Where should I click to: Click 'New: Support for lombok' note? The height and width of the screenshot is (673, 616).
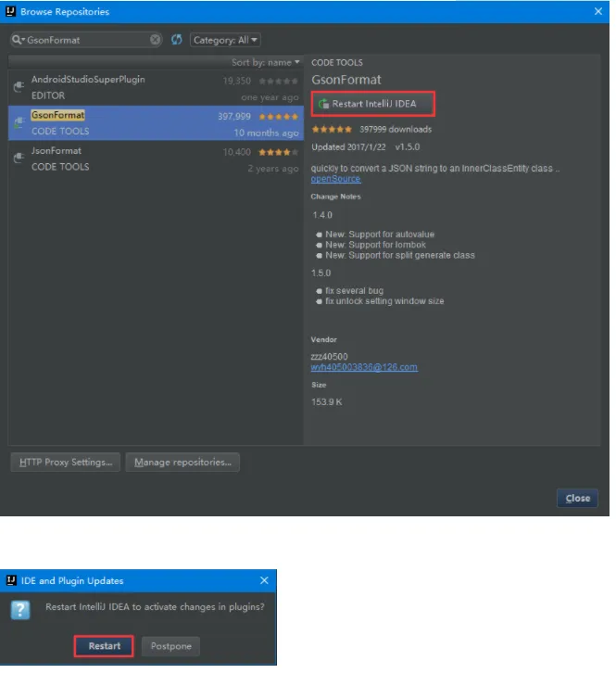(x=375, y=245)
